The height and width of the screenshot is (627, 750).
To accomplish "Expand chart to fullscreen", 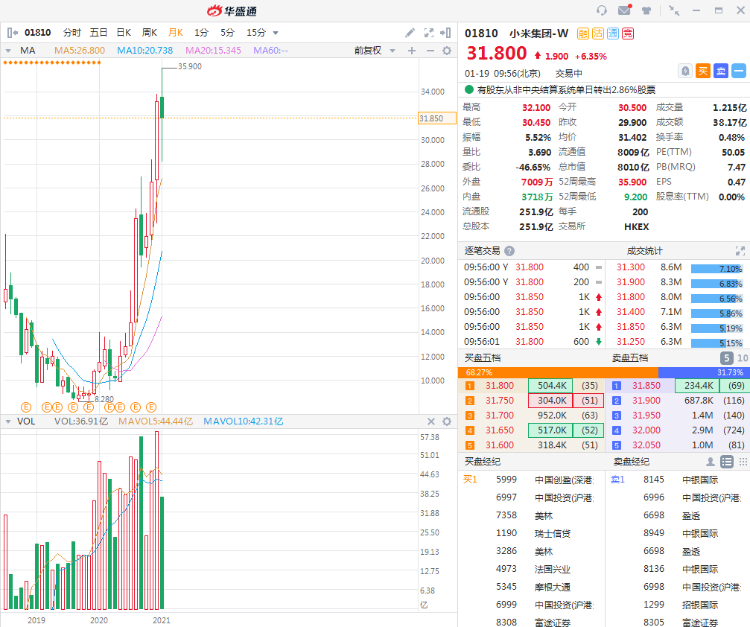I will [x=429, y=33].
